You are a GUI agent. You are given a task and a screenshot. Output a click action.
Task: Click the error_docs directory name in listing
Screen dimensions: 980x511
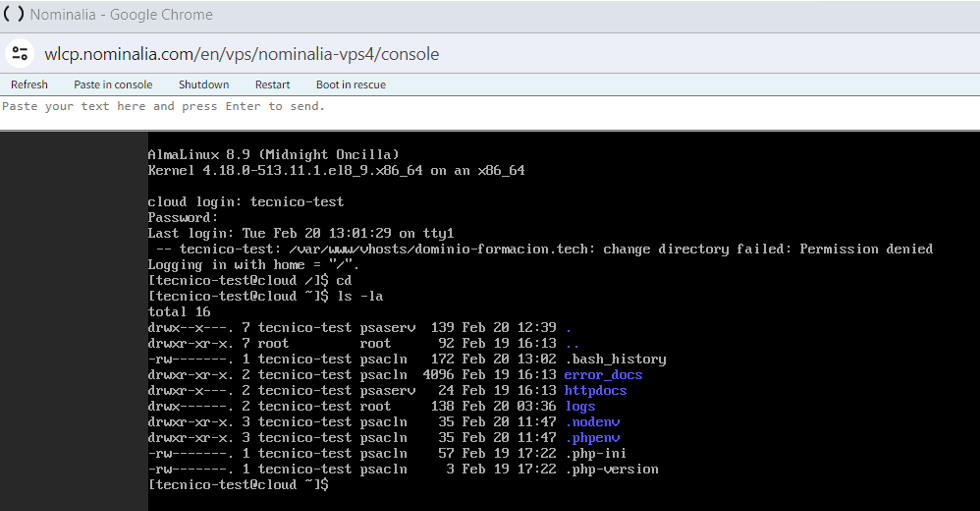pos(603,375)
